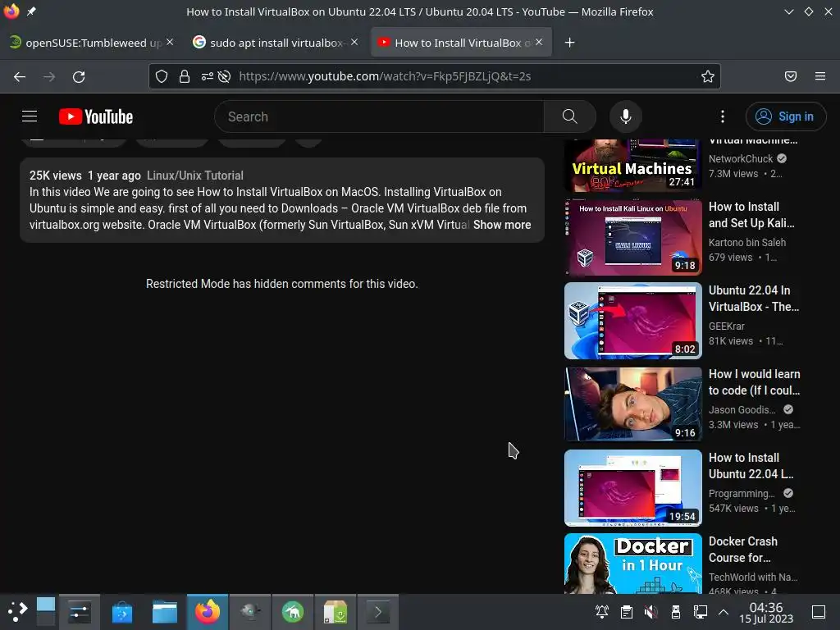Screen dimensions: 840x630
Task: Expand hidden system tray icons arrow
Action: [x=724, y=612]
